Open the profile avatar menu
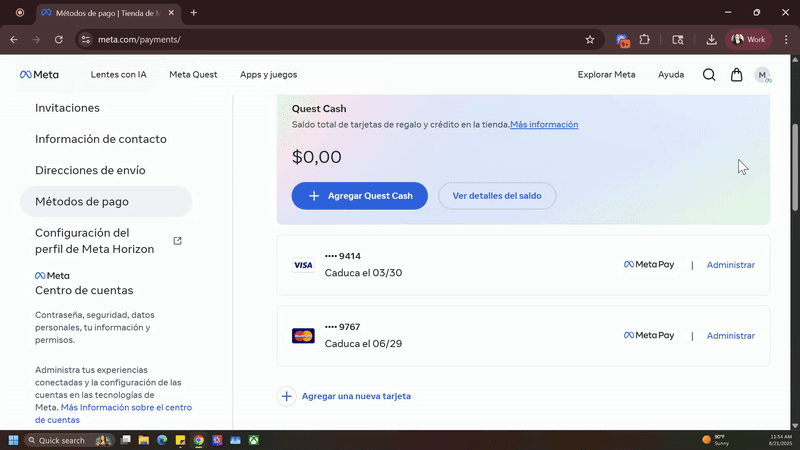This screenshot has width=800, height=450. (762, 75)
